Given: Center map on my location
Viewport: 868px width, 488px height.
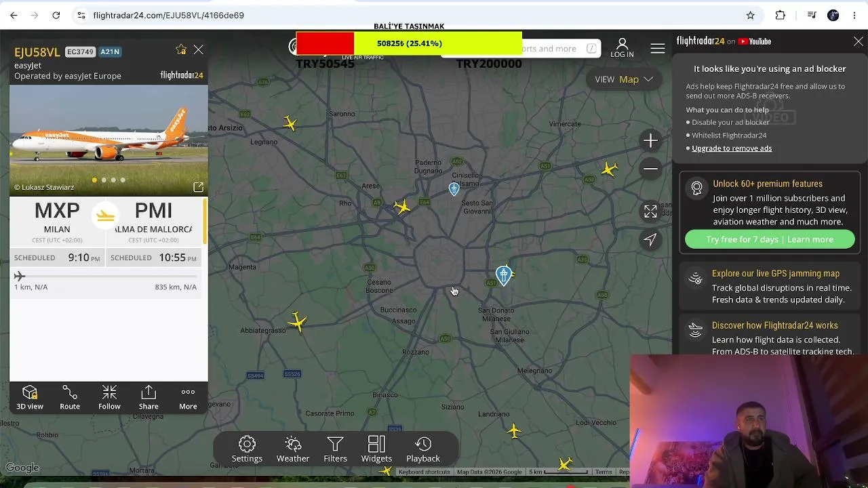Looking at the screenshot, I should coord(650,239).
